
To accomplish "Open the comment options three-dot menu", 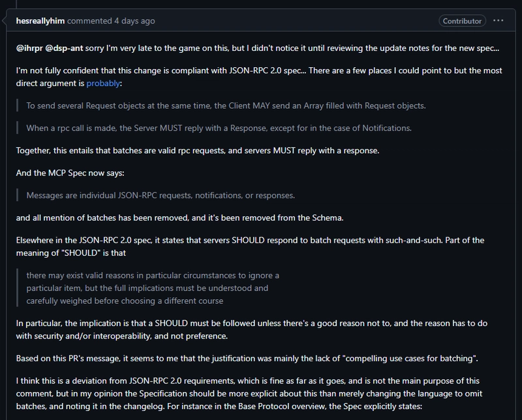I will tap(499, 20).
